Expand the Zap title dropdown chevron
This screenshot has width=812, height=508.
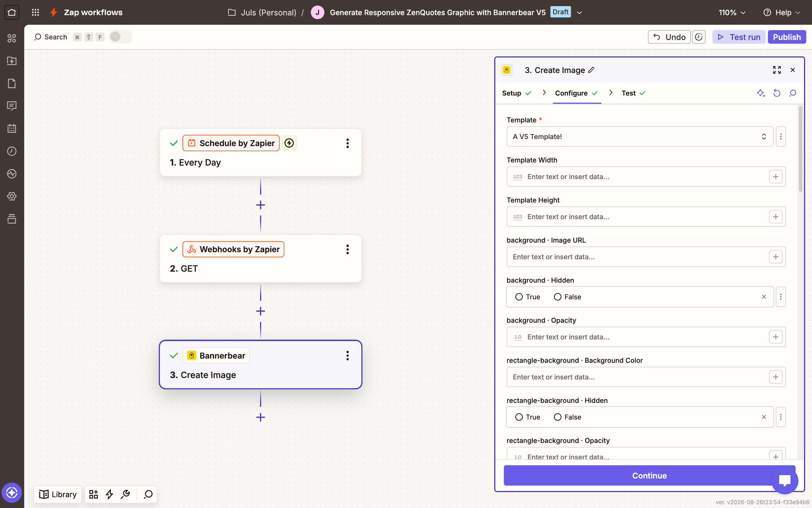click(579, 13)
